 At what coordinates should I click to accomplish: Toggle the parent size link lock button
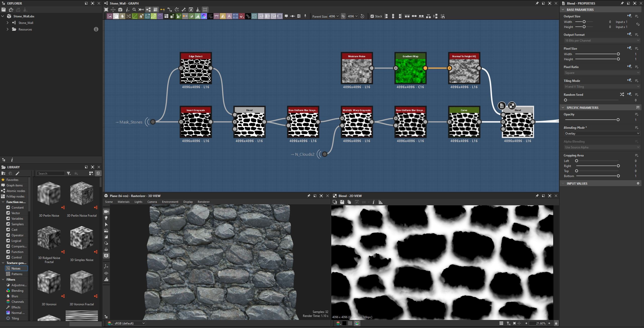[343, 16]
